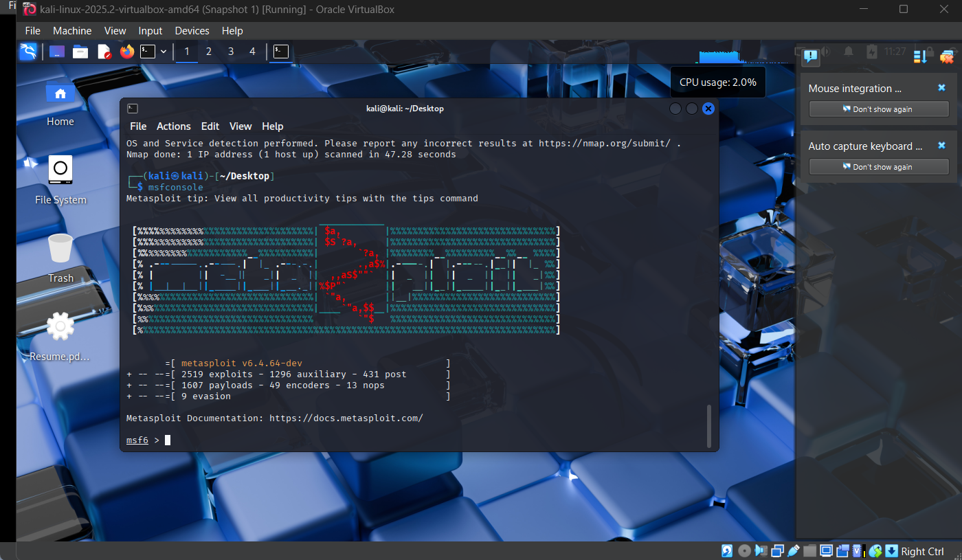Launch a new terminal from the panel

(x=148, y=51)
